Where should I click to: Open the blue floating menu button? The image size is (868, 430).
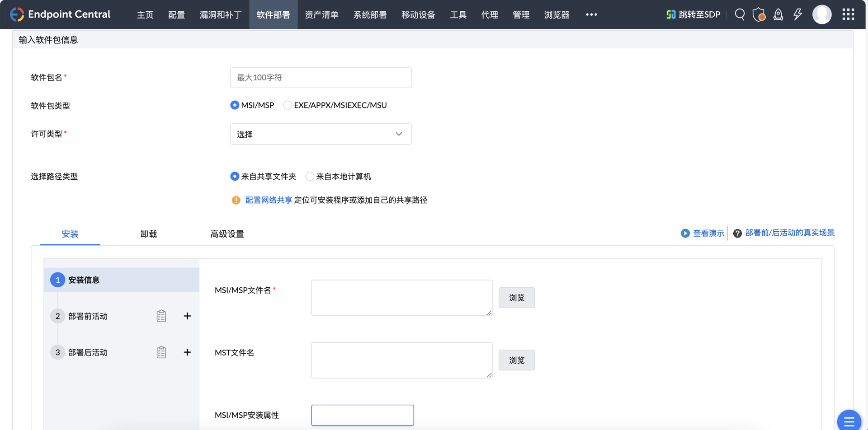(x=849, y=421)
